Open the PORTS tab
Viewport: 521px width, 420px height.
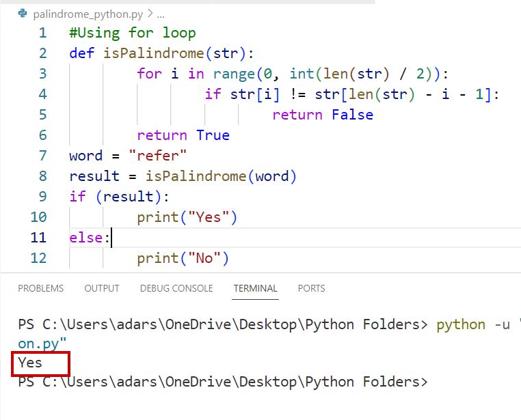click(311, 288)
